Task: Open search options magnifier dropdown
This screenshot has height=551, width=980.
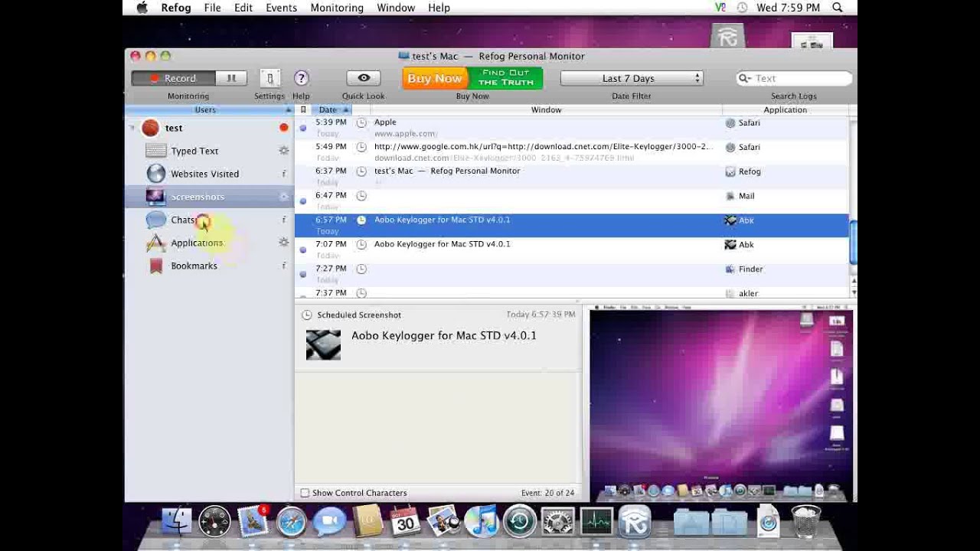Action: pyautogui.click(x=744, y=78)
